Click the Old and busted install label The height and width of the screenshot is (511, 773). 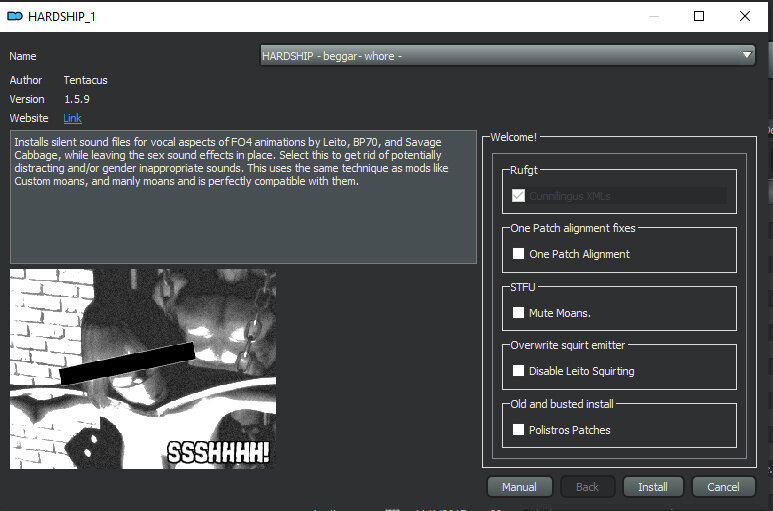tap(562, 404)
